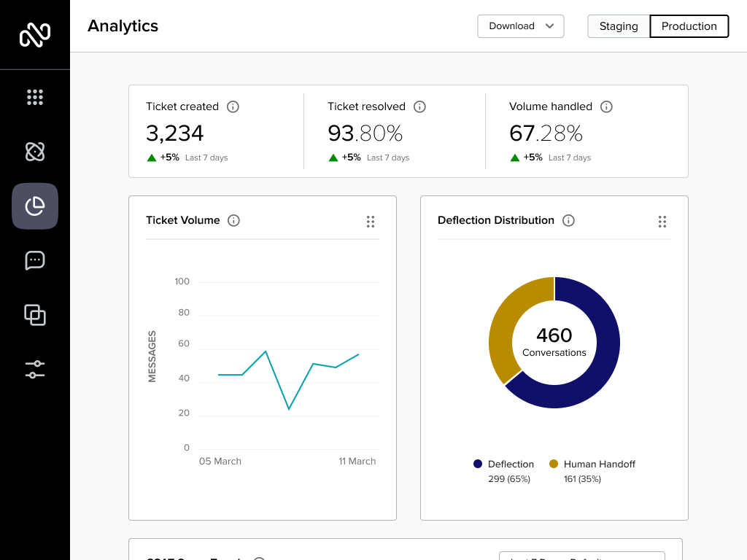Image resolution: width=747 pixels, height=560 pixels.
Task: Click the app logo in the sidebar
Action: pyautogui.click(x=35, y=34)
